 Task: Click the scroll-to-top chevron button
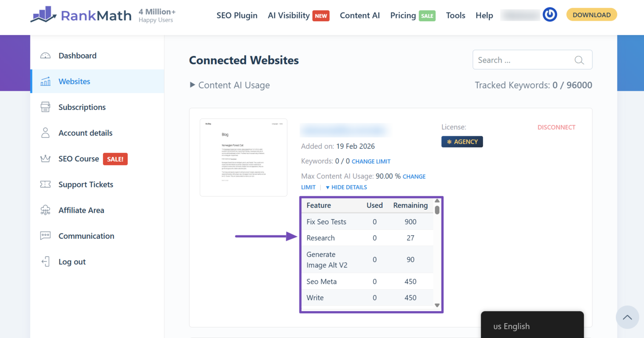pos(627,317)
